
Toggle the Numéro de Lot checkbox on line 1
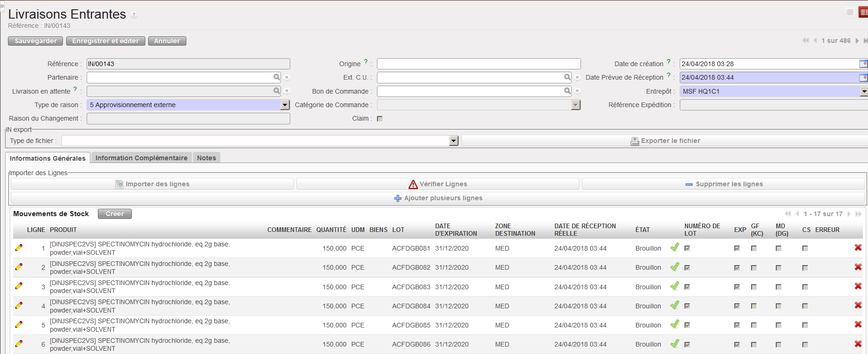(x=687, y=248)
